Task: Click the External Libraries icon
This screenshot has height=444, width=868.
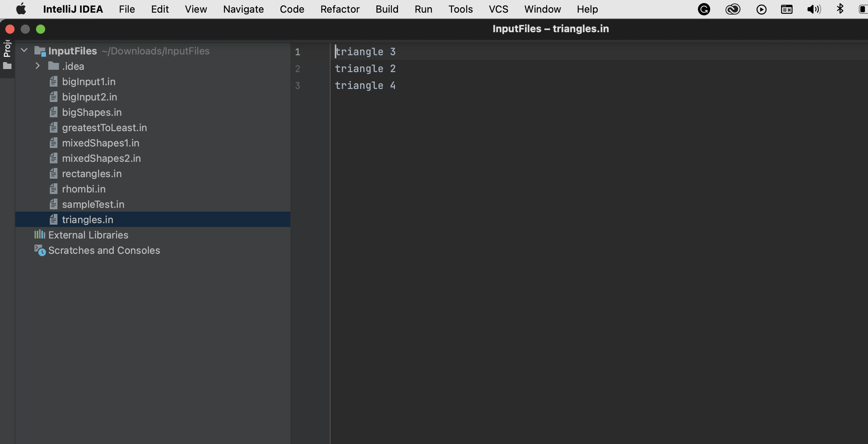Action: click(39, 235)
